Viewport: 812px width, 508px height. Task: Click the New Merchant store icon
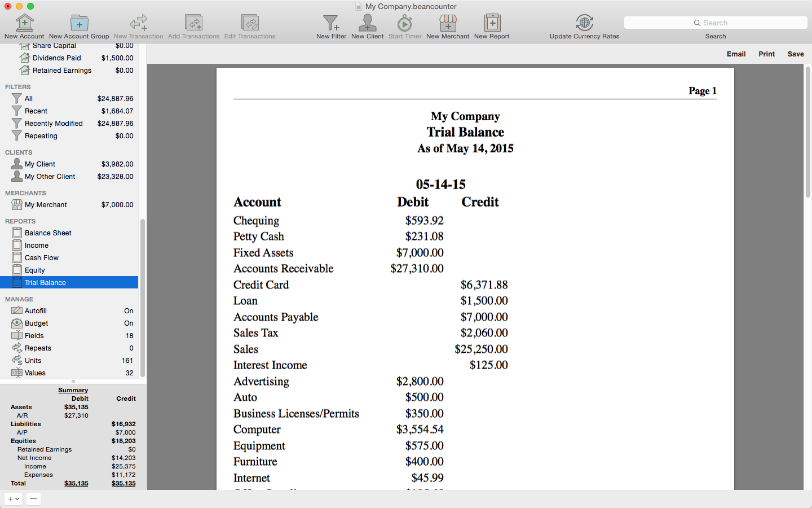click(448, 23)
